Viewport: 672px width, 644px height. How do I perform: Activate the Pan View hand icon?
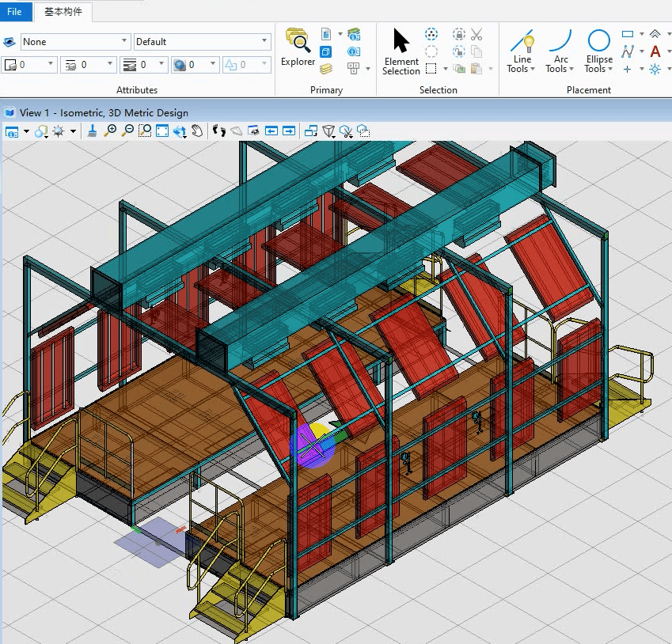point(197,131)
